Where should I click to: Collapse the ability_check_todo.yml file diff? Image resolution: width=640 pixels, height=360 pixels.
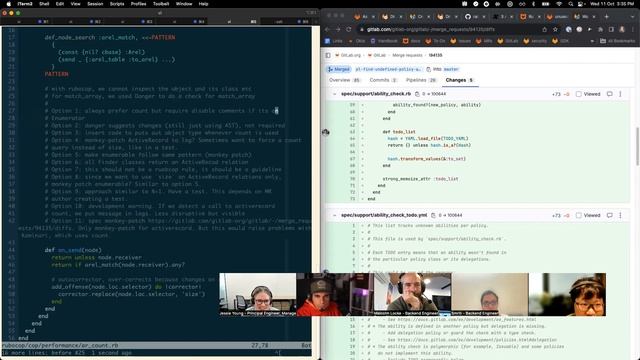(334, 215)
